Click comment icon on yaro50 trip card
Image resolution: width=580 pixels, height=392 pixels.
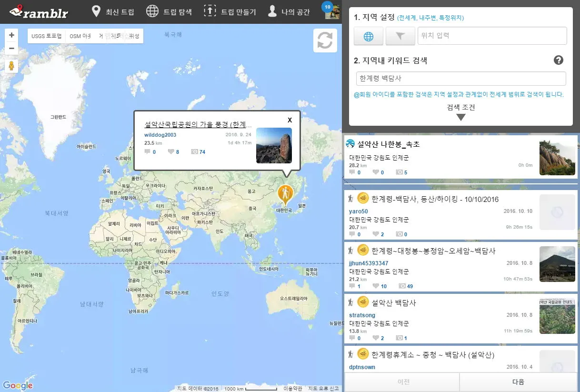point(352,234)
